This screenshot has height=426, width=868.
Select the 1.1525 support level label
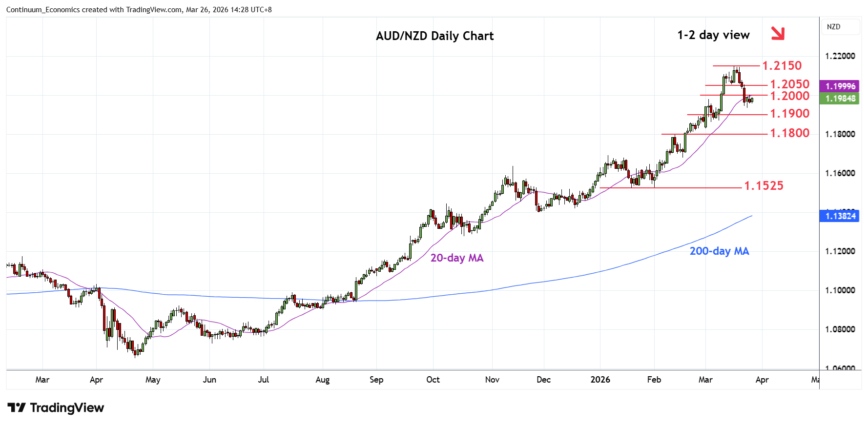764,186
